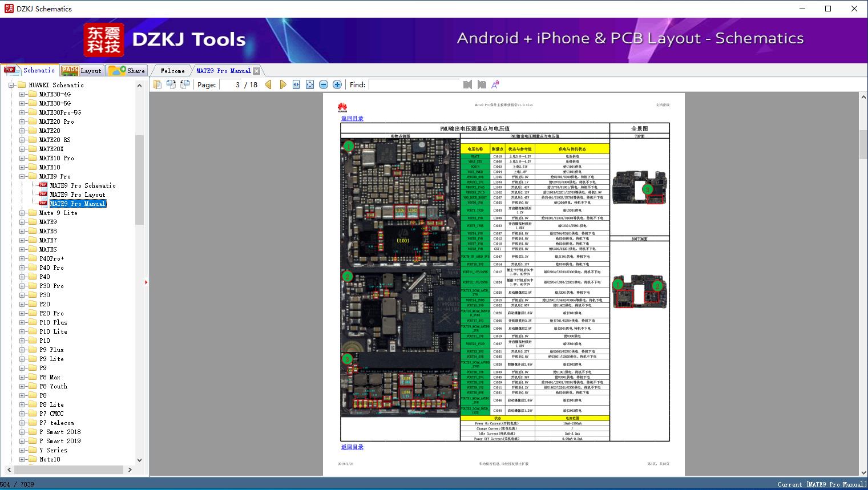Go to the previous page arrow
Image resolution: width=868 pixels, height=490 pixels.
(268, 84)
